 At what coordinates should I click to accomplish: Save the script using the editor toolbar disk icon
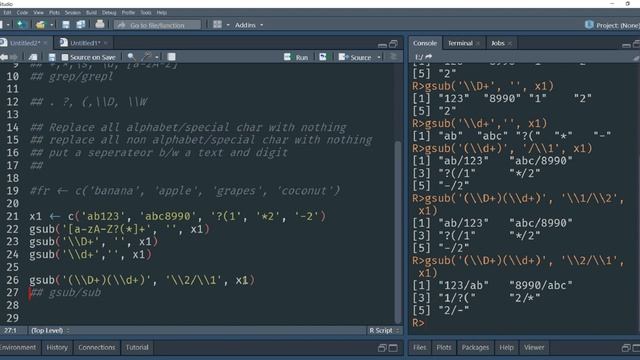51,57
